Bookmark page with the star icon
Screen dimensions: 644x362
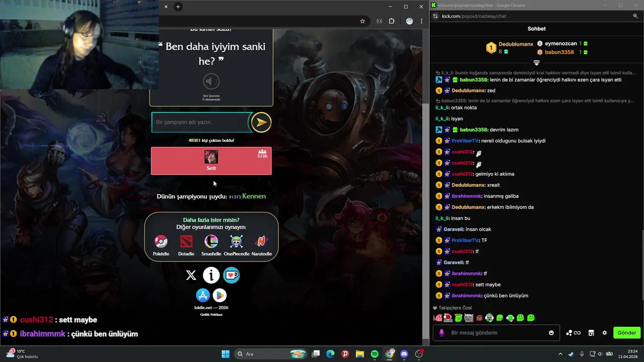[362, 21]
